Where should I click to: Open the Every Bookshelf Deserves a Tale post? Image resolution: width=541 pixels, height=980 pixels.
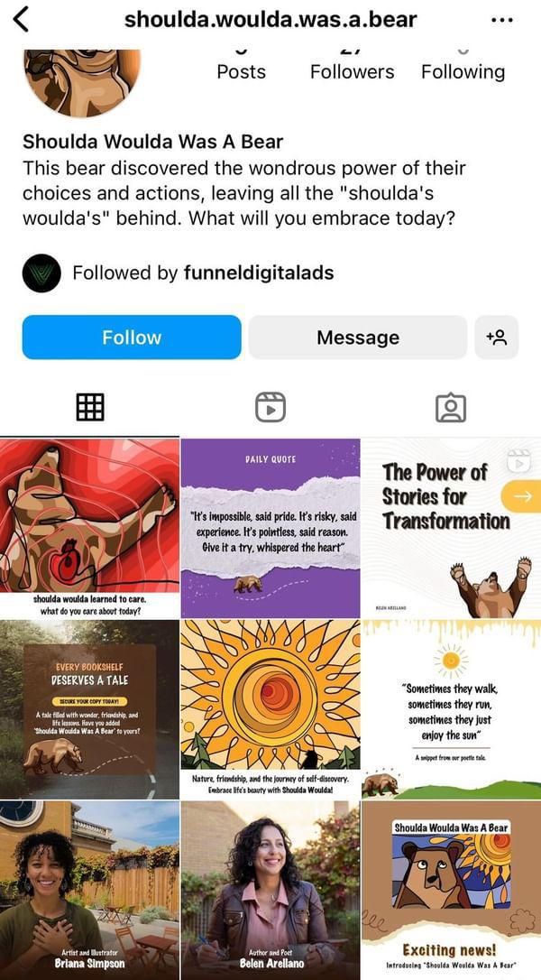(89, 709)
